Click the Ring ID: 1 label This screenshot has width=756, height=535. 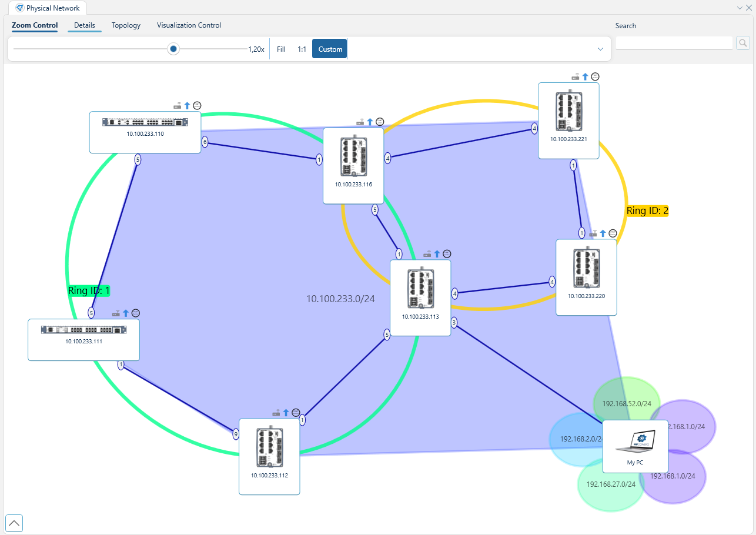89,290
